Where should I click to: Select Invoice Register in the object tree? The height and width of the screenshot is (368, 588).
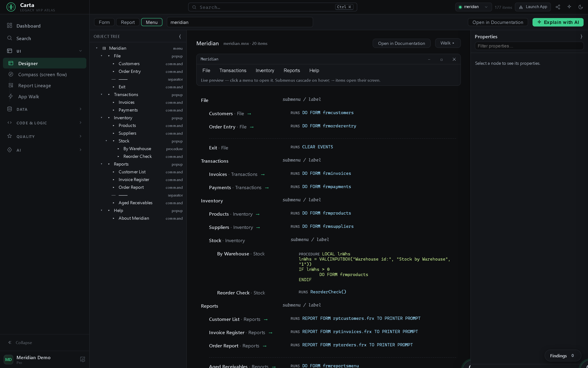[x=138, y=180]
